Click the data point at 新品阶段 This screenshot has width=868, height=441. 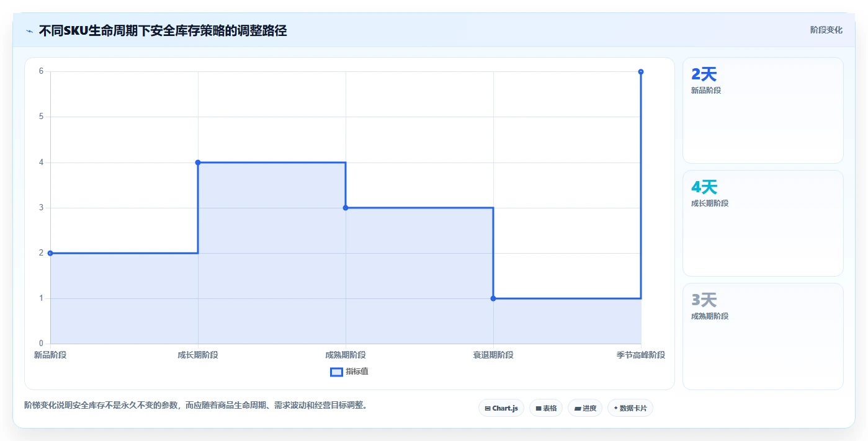tap(50, 253)
